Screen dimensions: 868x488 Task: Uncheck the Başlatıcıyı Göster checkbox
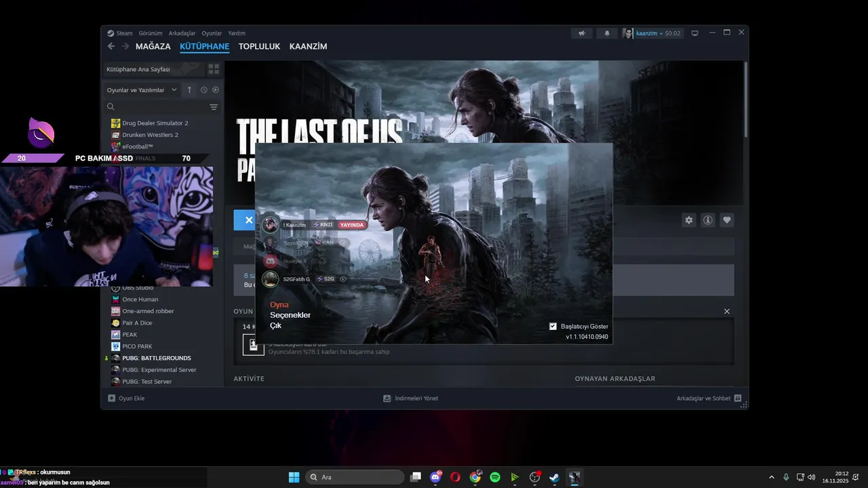(x=553, y=326)
